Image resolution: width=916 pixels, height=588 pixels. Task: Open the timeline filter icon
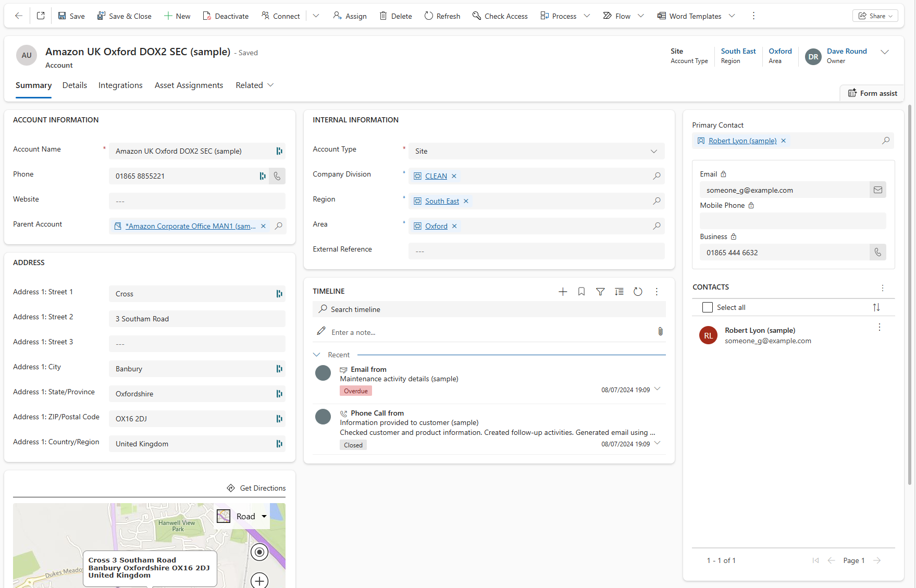pos(600,292)
